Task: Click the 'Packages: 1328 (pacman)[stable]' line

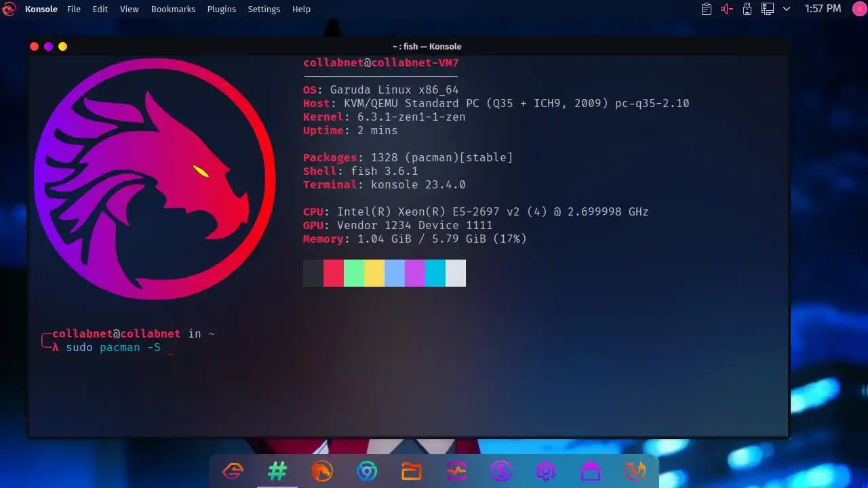Action: (408, 158)
